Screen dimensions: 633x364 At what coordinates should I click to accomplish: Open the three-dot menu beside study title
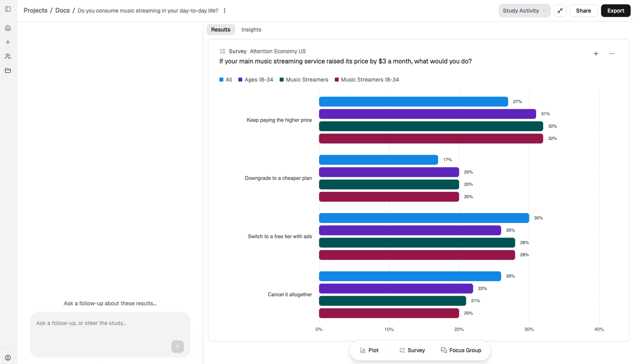[x=225, y=11]
